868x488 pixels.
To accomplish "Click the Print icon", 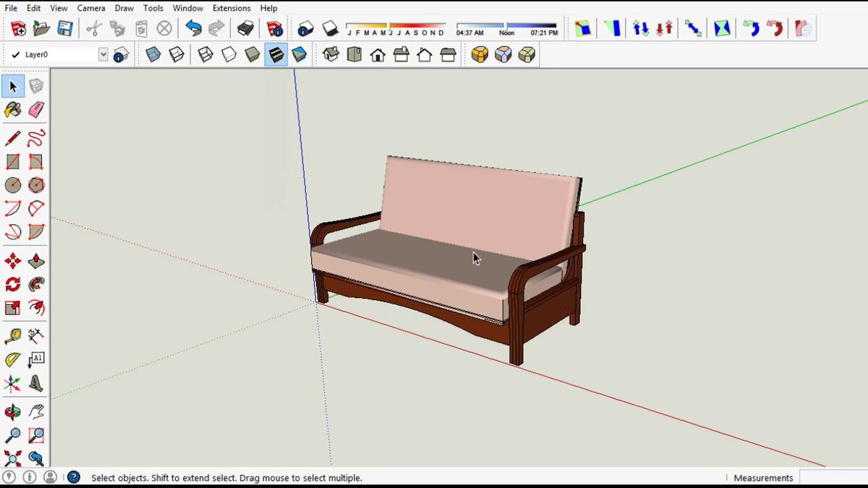I will pyautogui.click(x=246, y=29).
